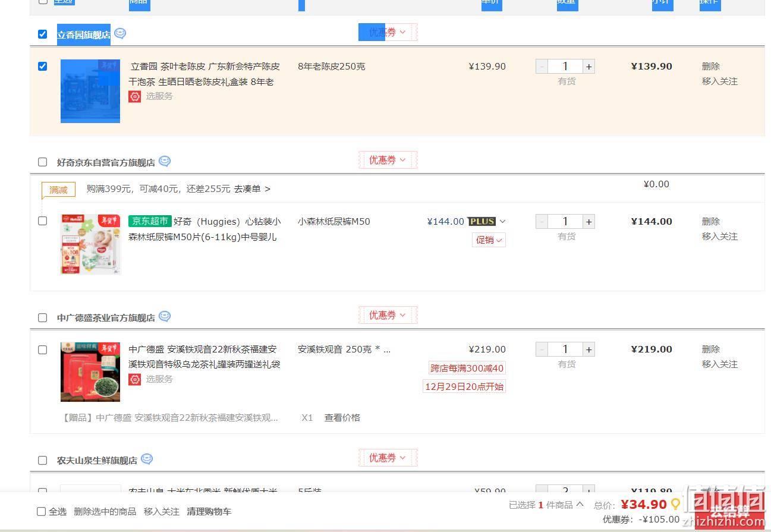Click 移入关注 in bottom bar
771x532 pixels.
coord(161,511)
